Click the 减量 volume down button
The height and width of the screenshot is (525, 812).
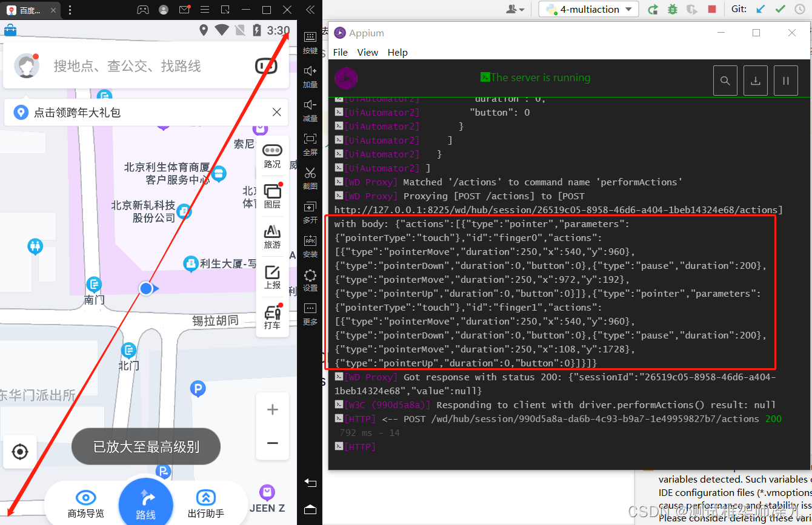coord(310,110)
